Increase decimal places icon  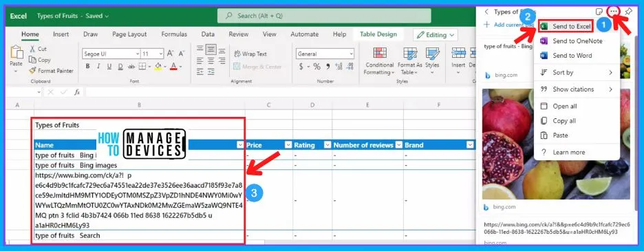click(x=339, y=67)
